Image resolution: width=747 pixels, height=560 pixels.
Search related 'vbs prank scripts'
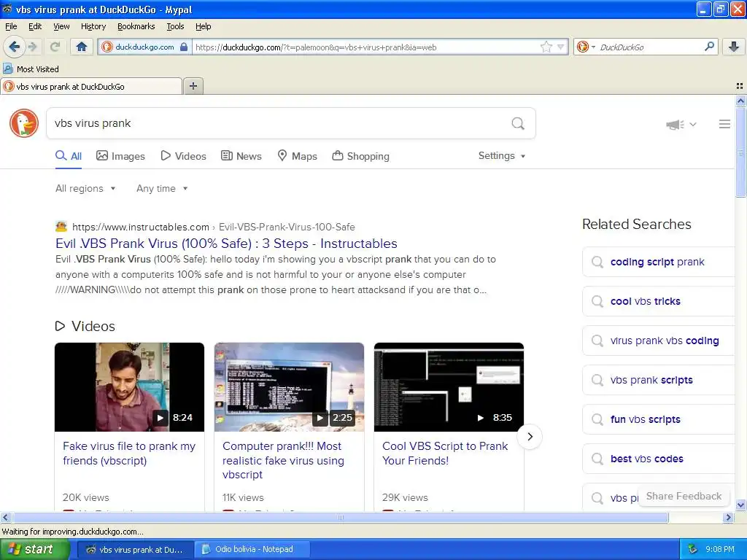click(x=658, y=380)
